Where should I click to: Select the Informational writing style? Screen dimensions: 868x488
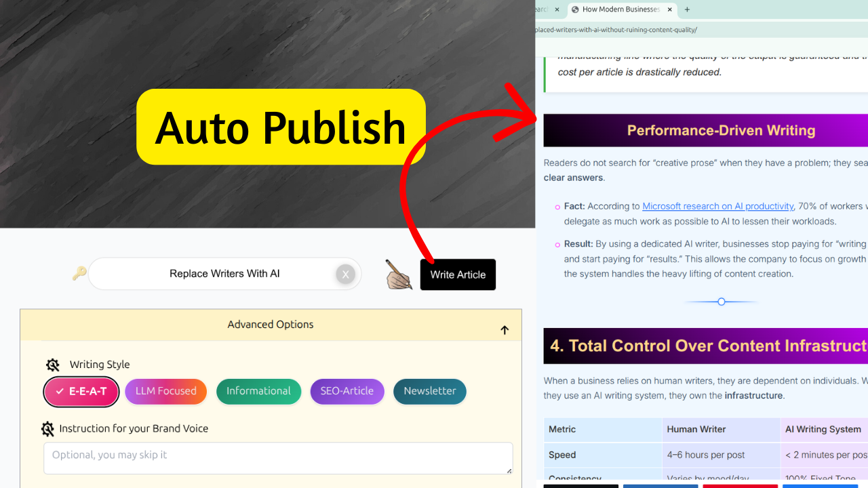258,391
